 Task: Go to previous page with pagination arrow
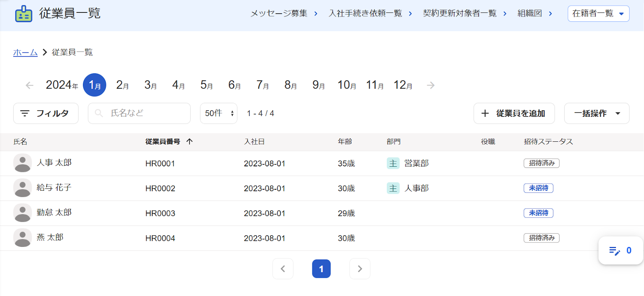283,269
